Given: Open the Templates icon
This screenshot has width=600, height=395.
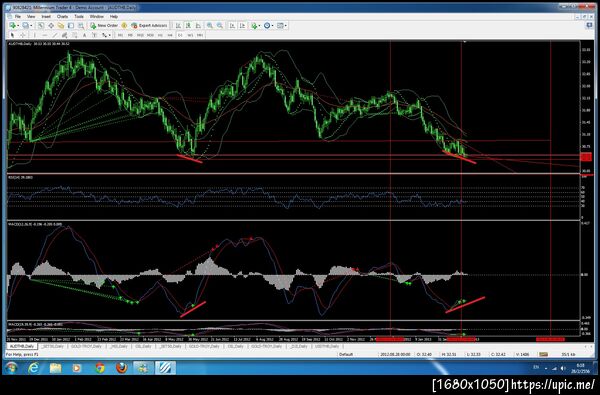Looking at the screenshot, I should (280, 26).
